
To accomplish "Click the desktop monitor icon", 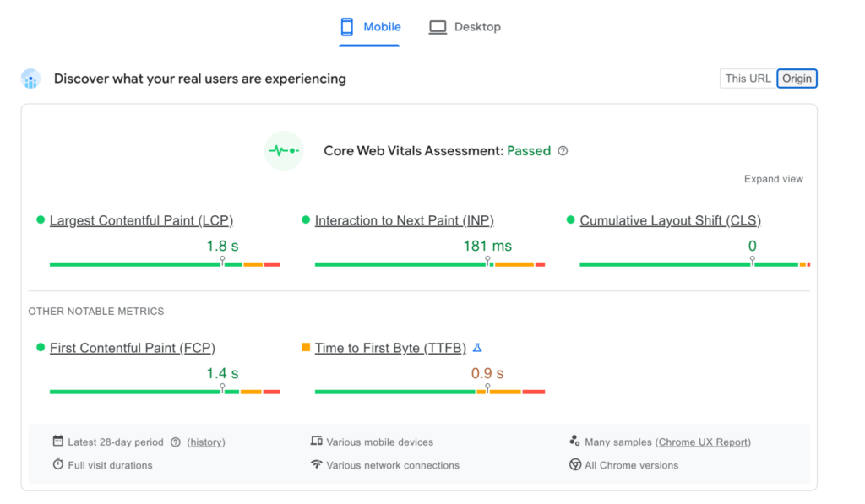I will click(438, 27).
